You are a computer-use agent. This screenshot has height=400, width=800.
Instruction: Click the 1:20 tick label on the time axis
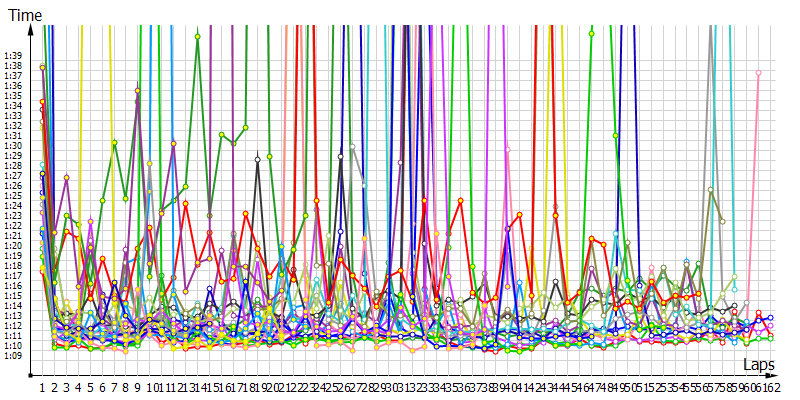13,245
